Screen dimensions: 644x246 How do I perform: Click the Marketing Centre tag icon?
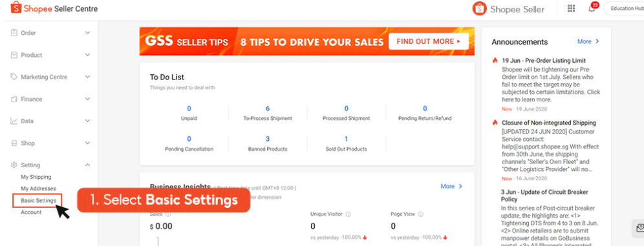tap(14, 77)
